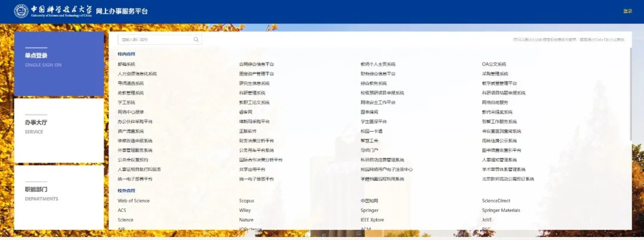
Task: Click the search magnifier icon
Action: click(196, 40)
